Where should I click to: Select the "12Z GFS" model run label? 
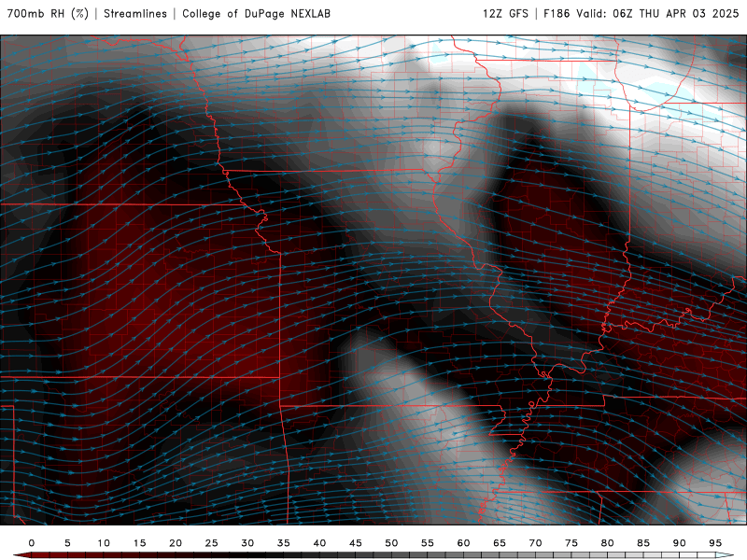(505, 14)
